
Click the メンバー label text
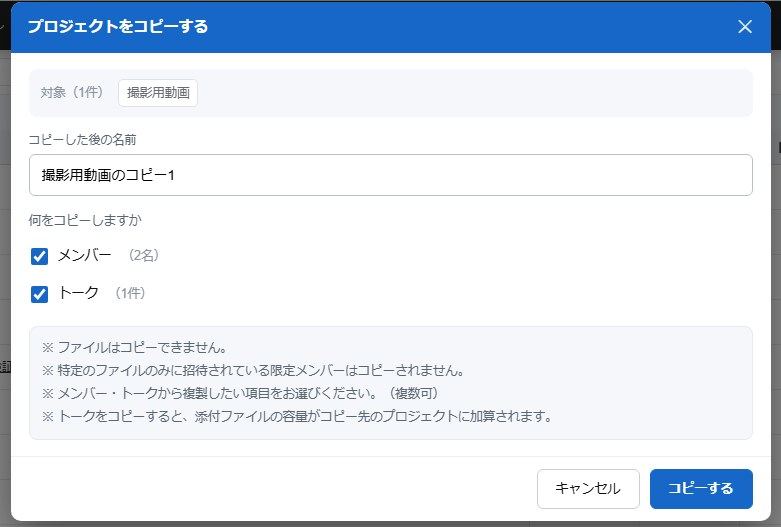tap(84, 255)
